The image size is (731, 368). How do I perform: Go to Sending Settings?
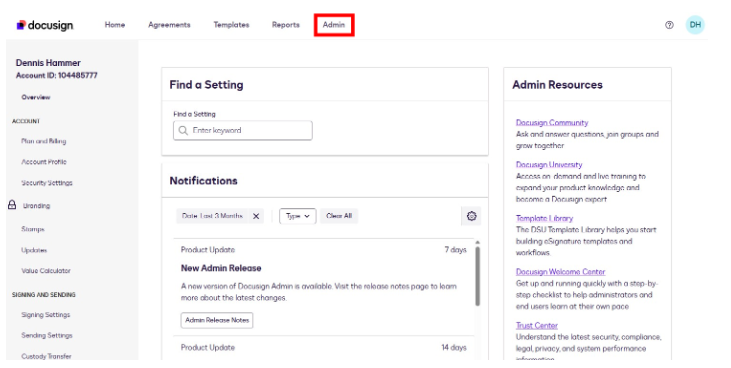tap(47, 335)
